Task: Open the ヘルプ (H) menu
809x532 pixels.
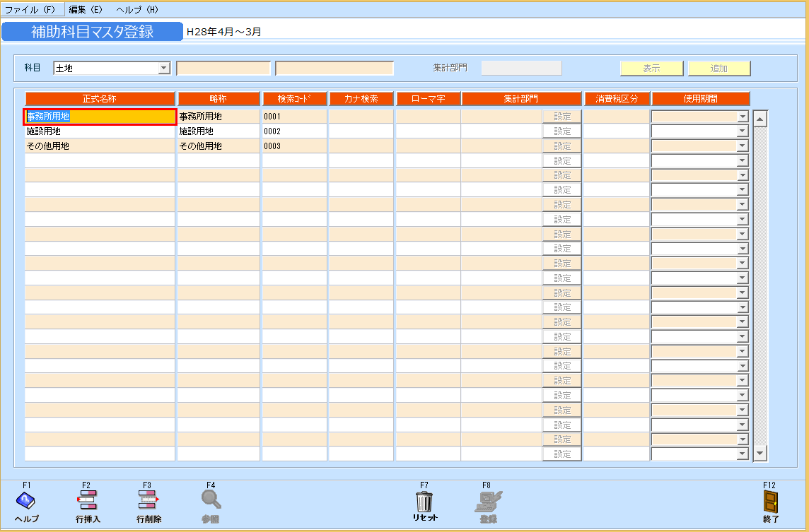Action: [x=137, y=10]
